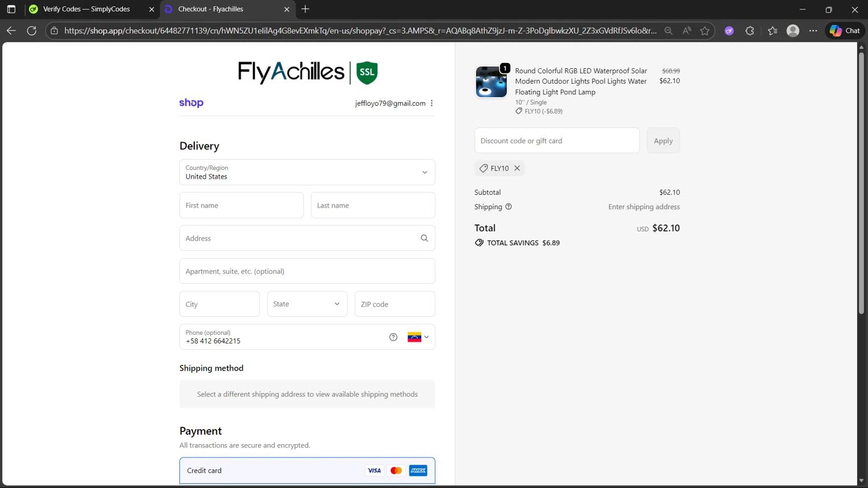Open Copilot Chat button

[845, 31]
